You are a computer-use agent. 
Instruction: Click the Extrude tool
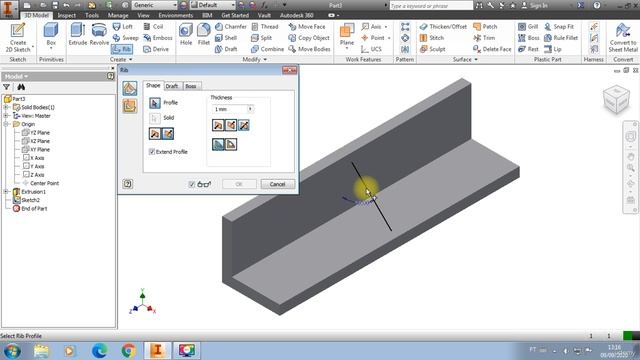tap(78, 34)
